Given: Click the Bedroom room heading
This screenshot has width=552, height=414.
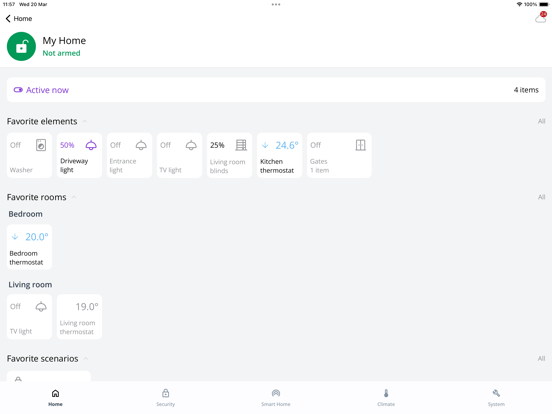Looking at the screenshot, I should pos(25,214).
